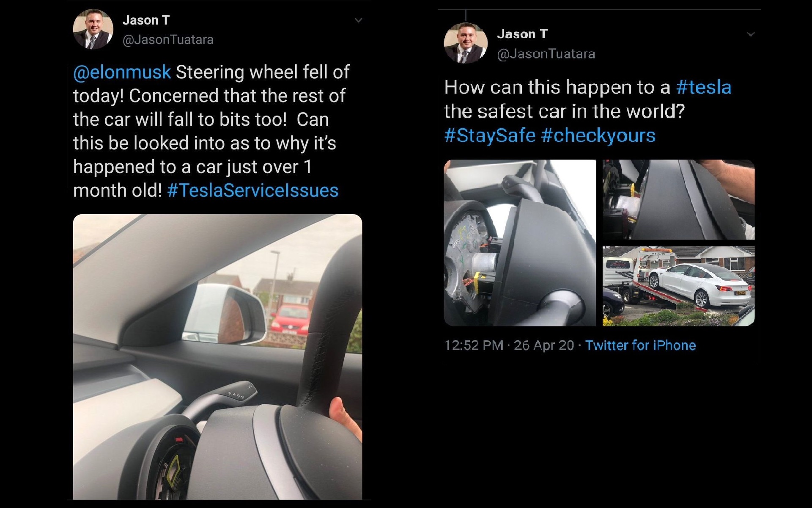Open the large steering wheel photo
The width and height of the screenshot is (812, 508).
(x=217, y=357)
